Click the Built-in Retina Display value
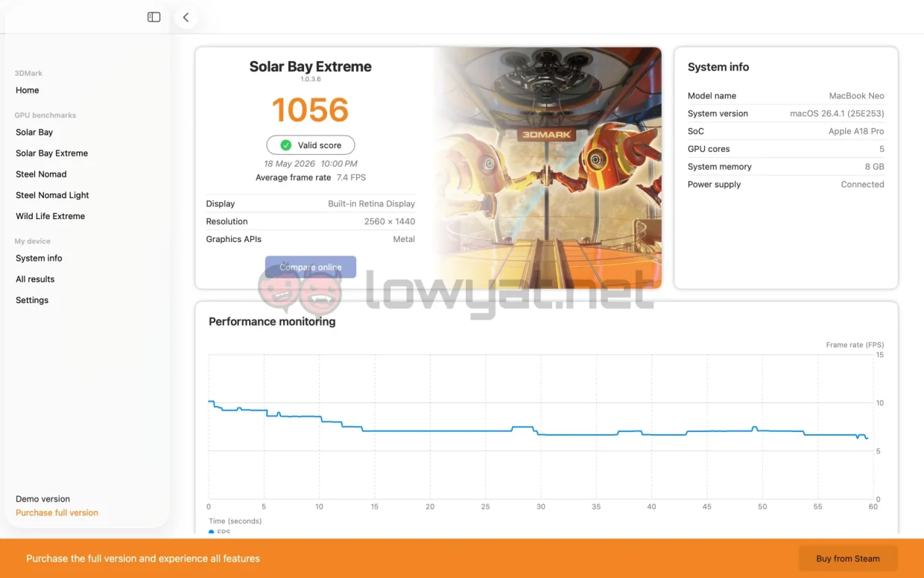This screenshot has width=924, height=578. click(x=371, y=203)
